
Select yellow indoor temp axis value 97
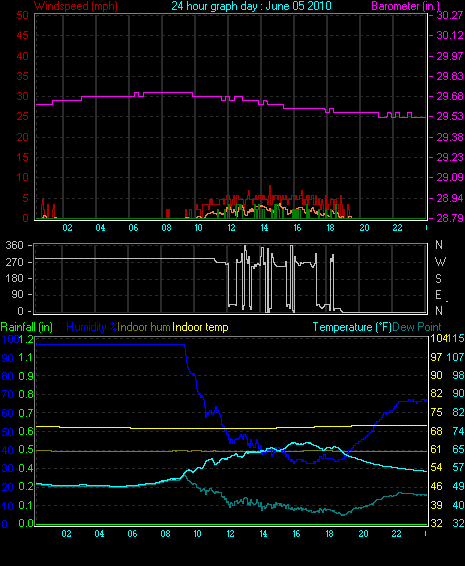(436, 357)
